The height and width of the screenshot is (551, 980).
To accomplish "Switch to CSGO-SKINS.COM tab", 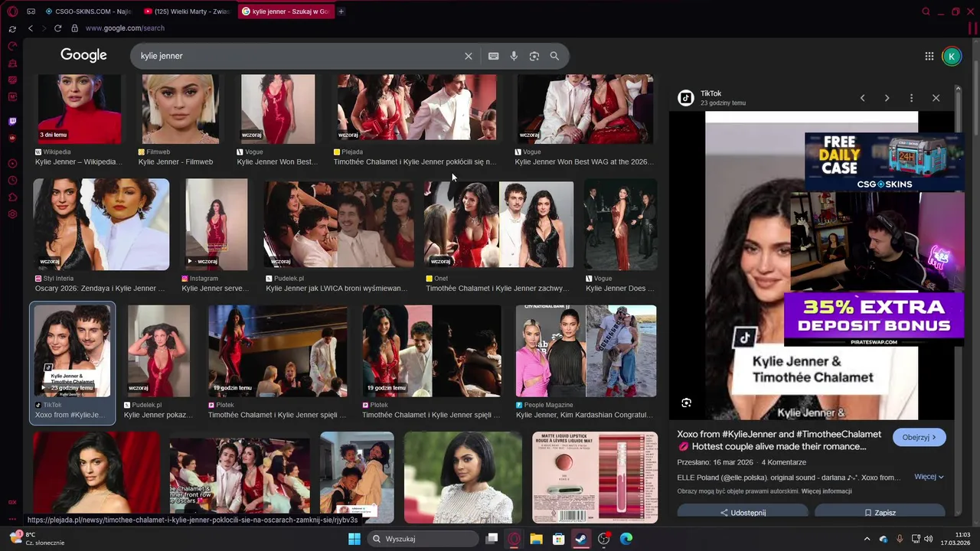I will tap(88, 11).
